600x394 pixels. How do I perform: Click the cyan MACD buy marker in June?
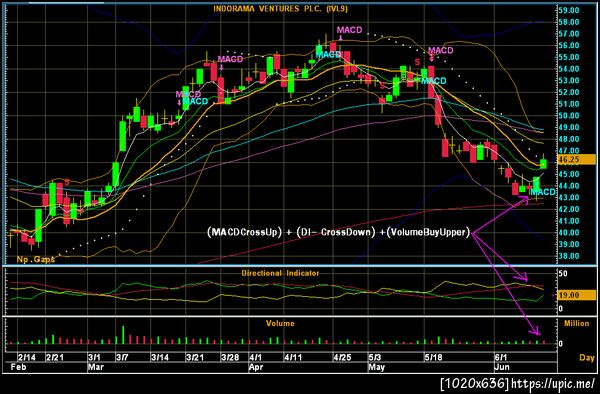coord(543,192)
